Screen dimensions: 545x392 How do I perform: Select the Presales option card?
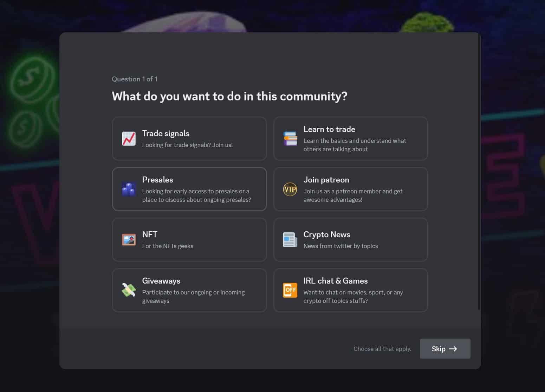[x=189, y=189]
